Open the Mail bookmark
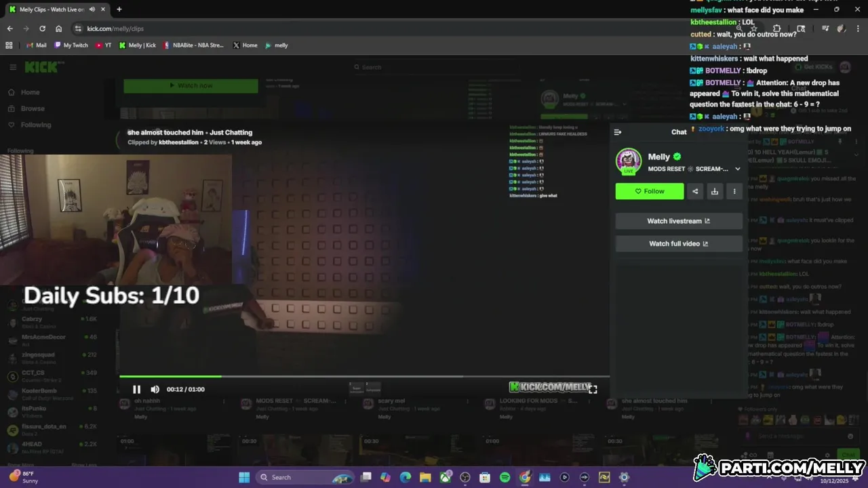 pos(36,45)
